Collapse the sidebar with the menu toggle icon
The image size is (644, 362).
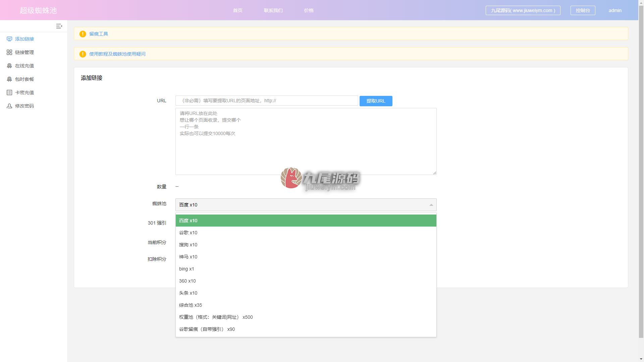pyautogui.click(x=59, y=26)
